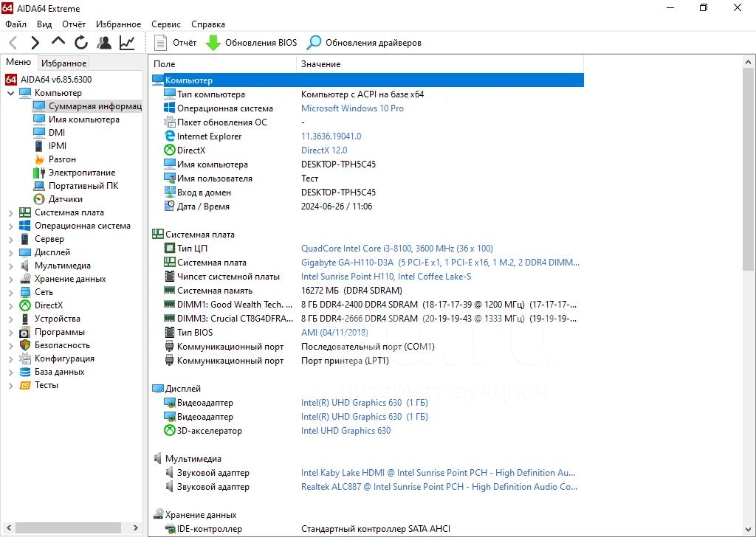This screenshot has width=756, height=537.
Task: Open the graph chart toolbar icon
Action: tap(127, 43)
